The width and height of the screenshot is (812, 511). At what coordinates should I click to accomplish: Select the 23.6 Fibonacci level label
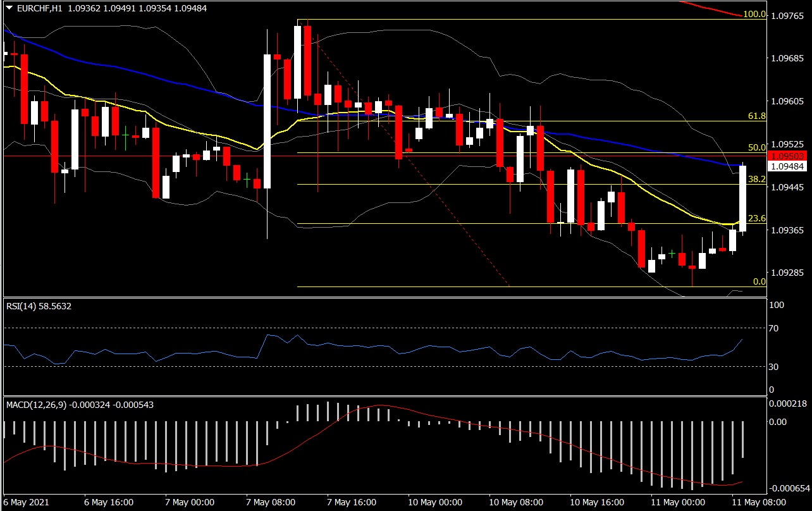coord(757,218)
